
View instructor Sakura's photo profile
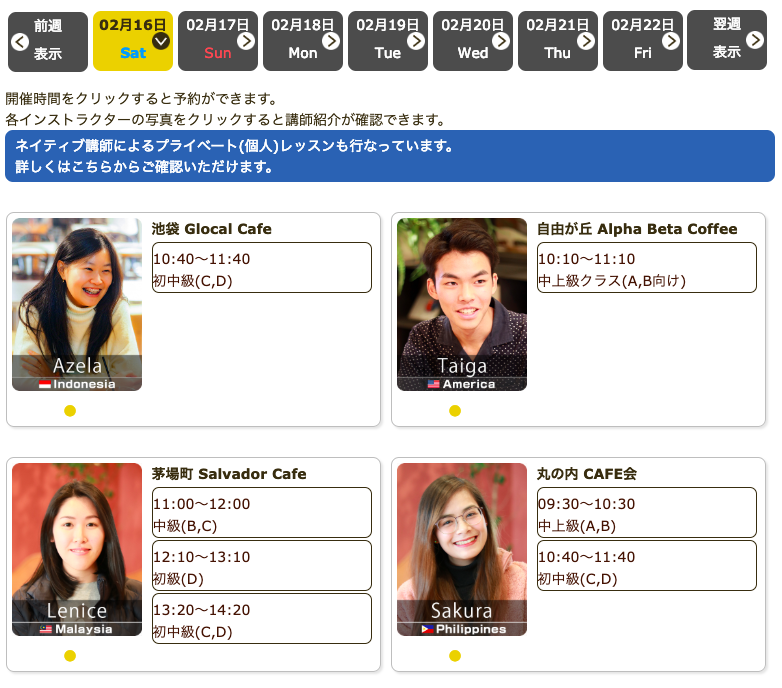(462, 549)
